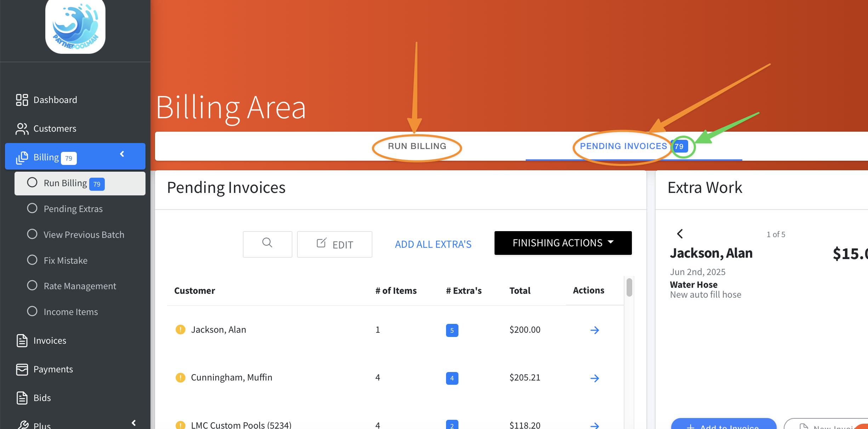Select the Pending Invoices tab
This screenshot has width=868, height=429.
[623, 146]
